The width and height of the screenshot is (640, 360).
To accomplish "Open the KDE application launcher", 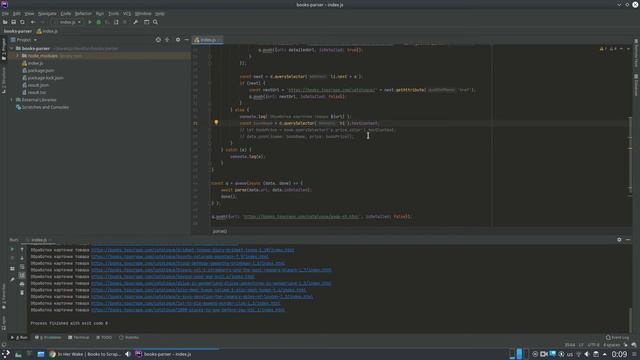I will [x=6, y=354].
